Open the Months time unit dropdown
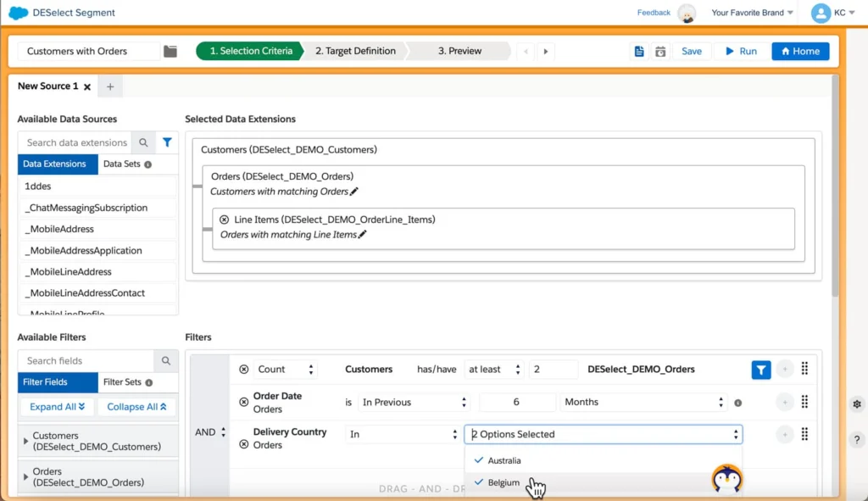This screenshot has height=501, width=868. click(x=643, y=402)
